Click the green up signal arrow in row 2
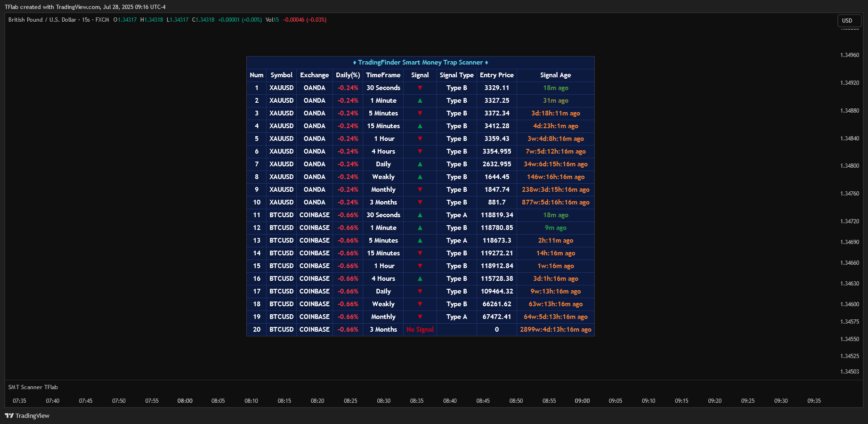The height and width of the screenshot is (424, 868). pos(420,100)
